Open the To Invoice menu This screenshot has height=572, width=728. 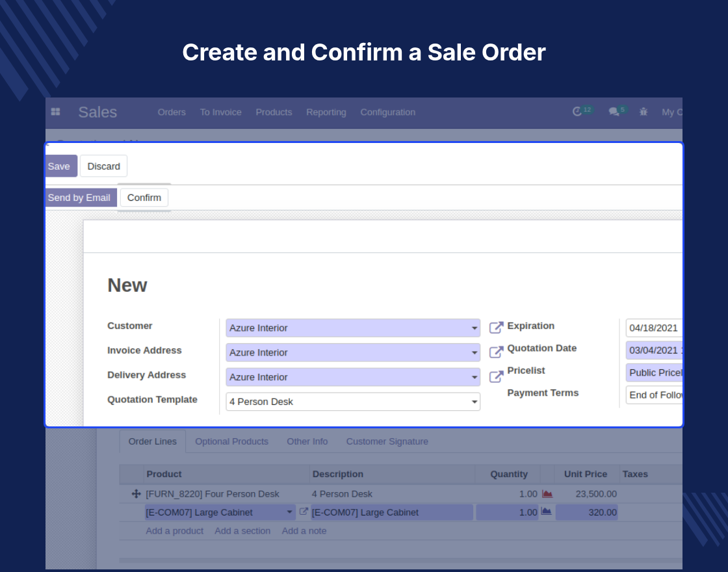pos(220,112)
